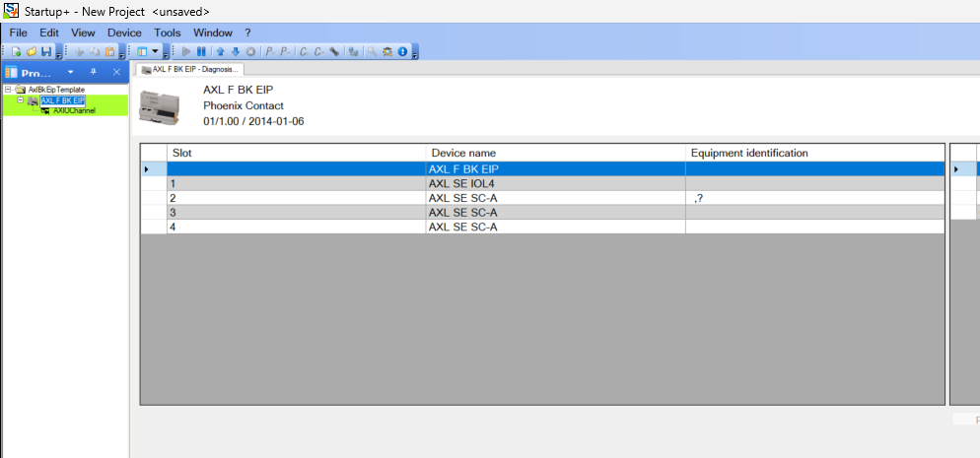Open the question mark help menu

click(x=247, y=33)
